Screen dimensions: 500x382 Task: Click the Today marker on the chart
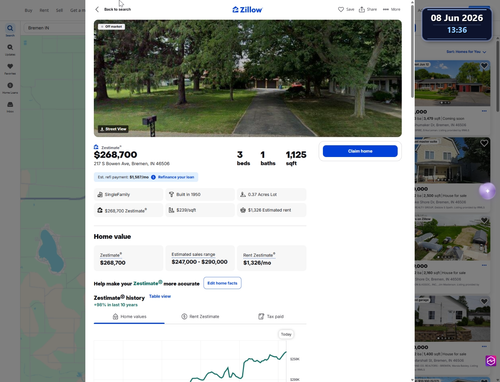pyautogui.click(x=286, y=334)
